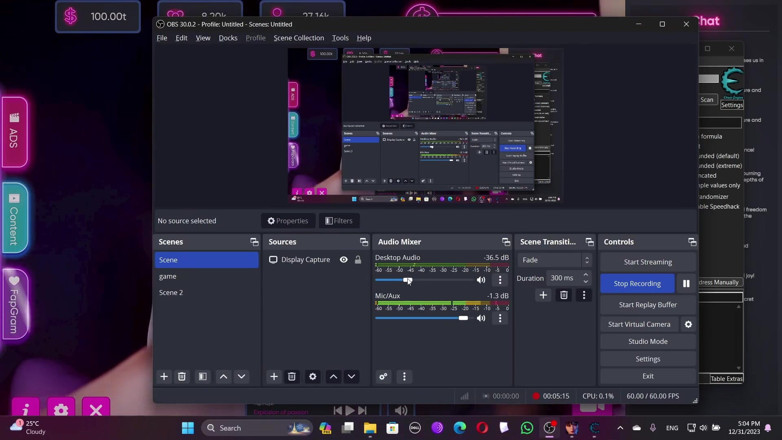The height and width of the screenshot is (440, 782).
Task: Click Start Virtual Camera button
Action: (639, 324)
